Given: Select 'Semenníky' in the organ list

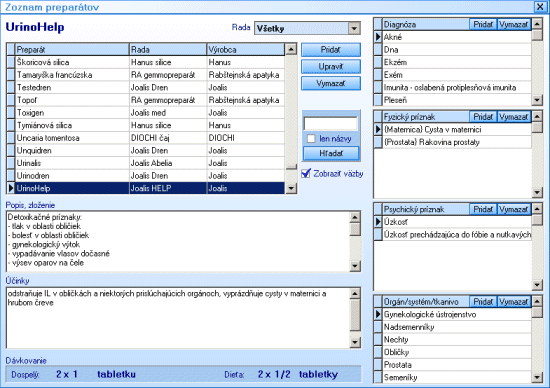Looking at the screenshot, I should (x=457, y=377).
